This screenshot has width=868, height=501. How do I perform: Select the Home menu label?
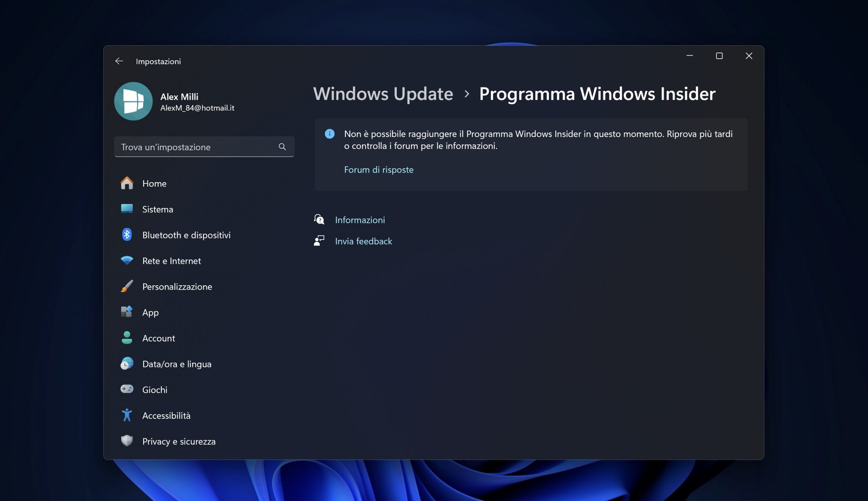(x=154, y=184)
